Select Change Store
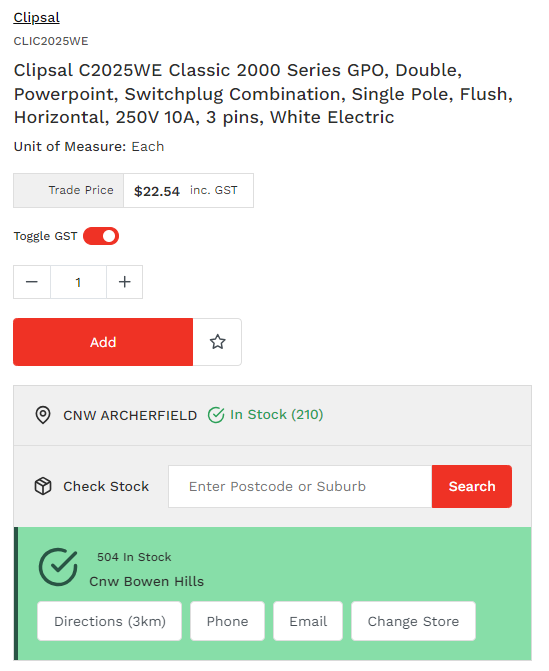The image size is (549, 671). click(413, 621)
